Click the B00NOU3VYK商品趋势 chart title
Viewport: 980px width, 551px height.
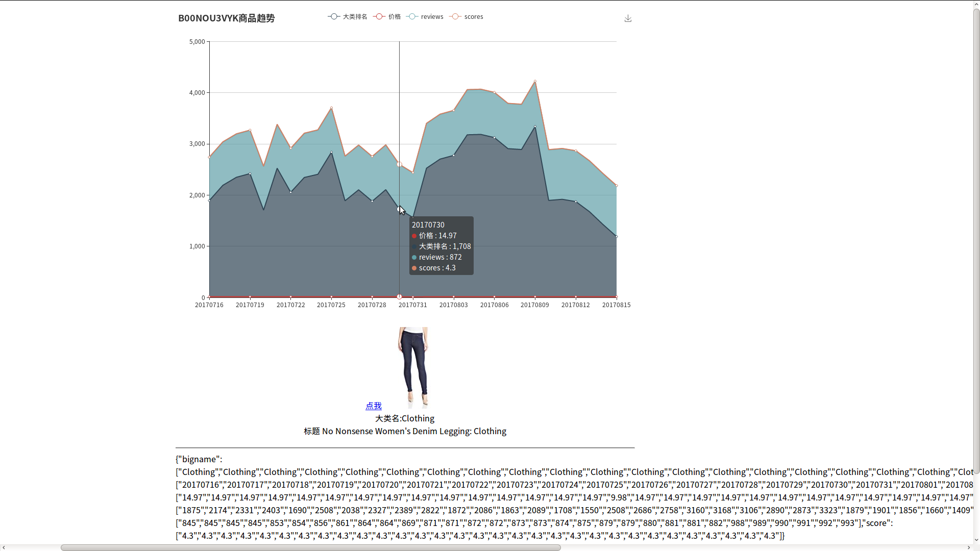click(226, 18)
